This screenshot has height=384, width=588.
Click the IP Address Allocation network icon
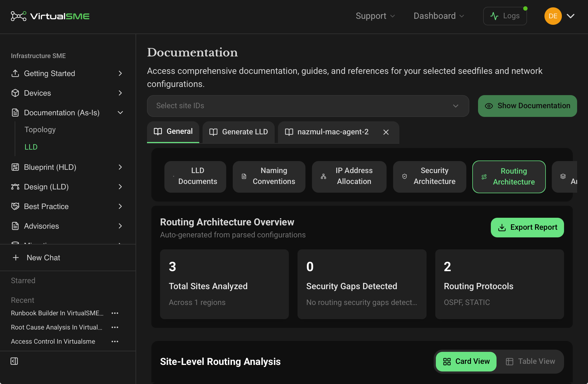tap(323, 177)
